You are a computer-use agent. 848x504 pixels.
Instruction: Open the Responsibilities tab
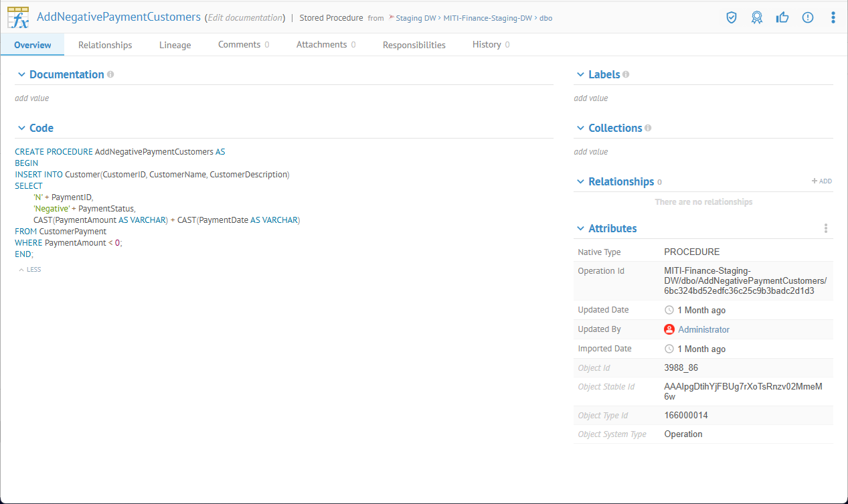414,45
